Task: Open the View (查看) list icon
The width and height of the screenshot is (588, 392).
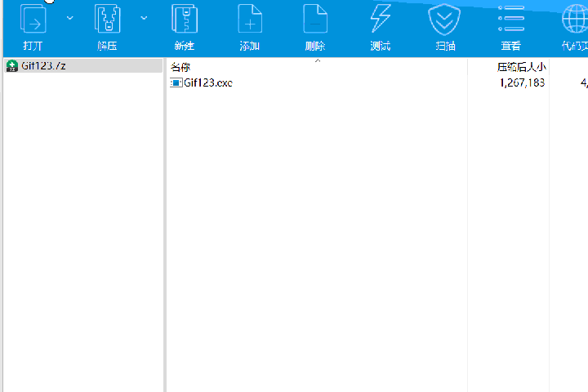Action: 511,19
